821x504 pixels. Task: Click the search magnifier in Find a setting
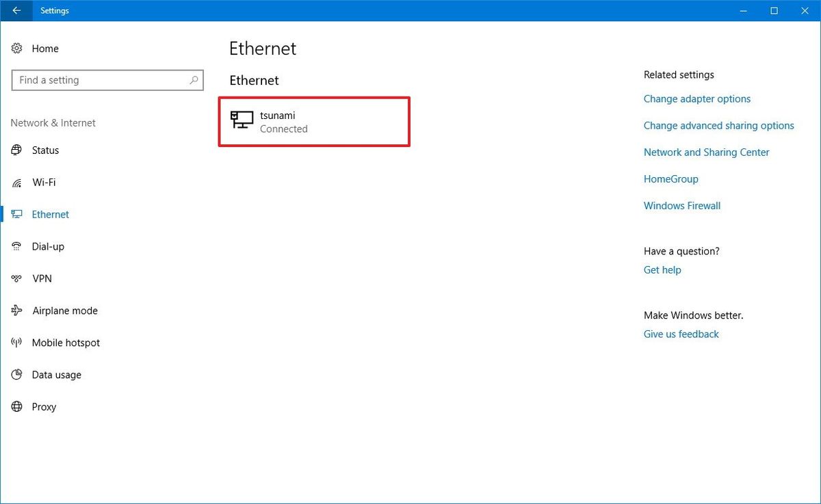pos(194,80)
